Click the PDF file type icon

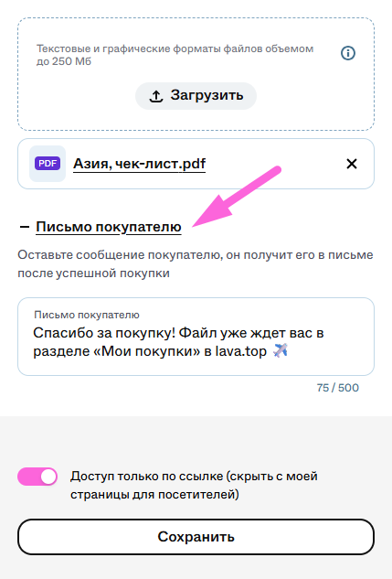click(x=48, y=163)
